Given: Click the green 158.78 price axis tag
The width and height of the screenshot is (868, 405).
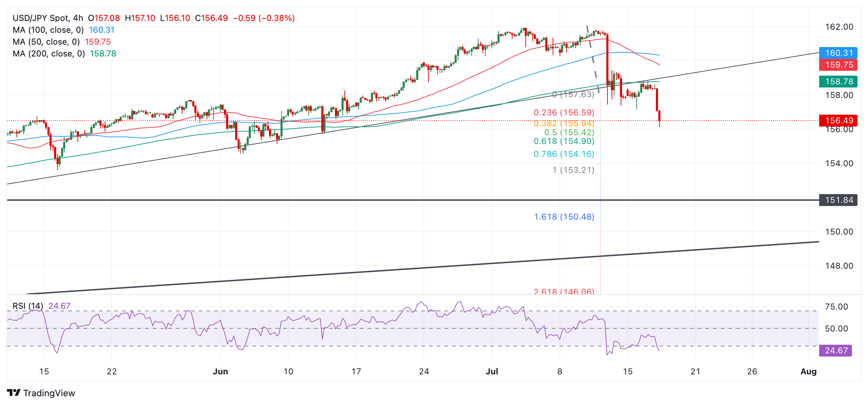Looking at the screenshot, I should point(838,82).
